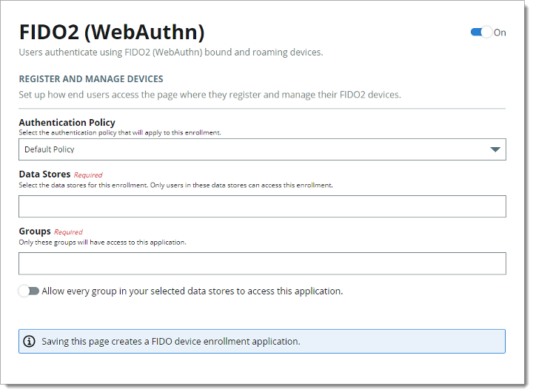Image resolution: width=533 pixels, height=392 pixels.
Task: Click the Data Stores field label
Action: click(x=44, y=175)
